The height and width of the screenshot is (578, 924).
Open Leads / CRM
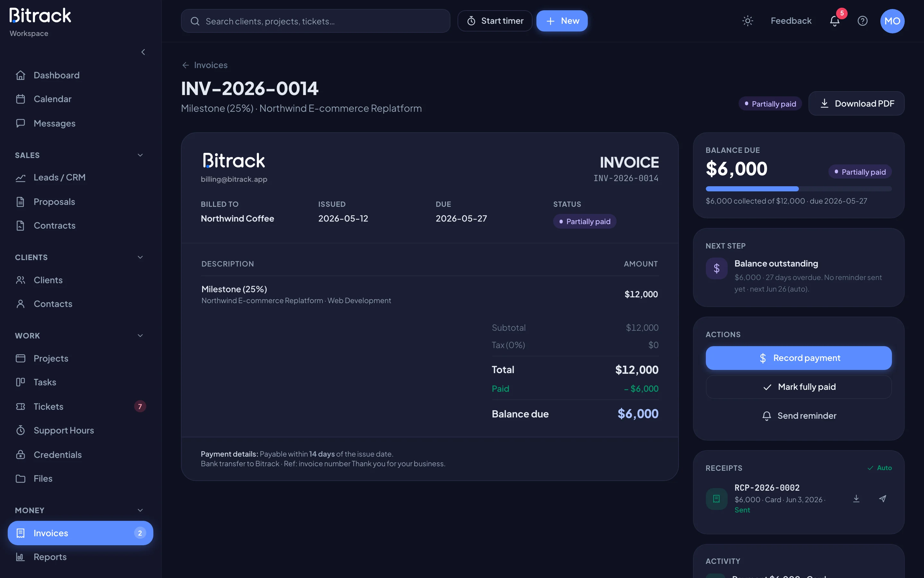tap(80, 177)
